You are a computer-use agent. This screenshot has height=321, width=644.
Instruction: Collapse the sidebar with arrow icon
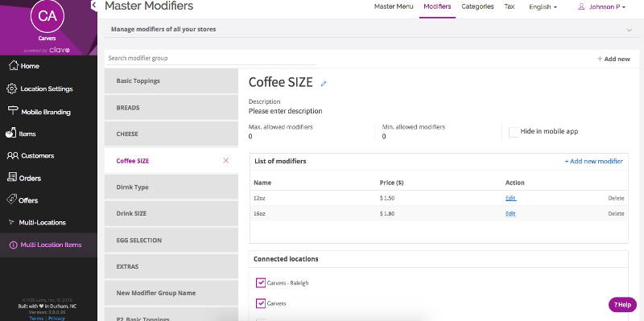[x=93, y=6]
